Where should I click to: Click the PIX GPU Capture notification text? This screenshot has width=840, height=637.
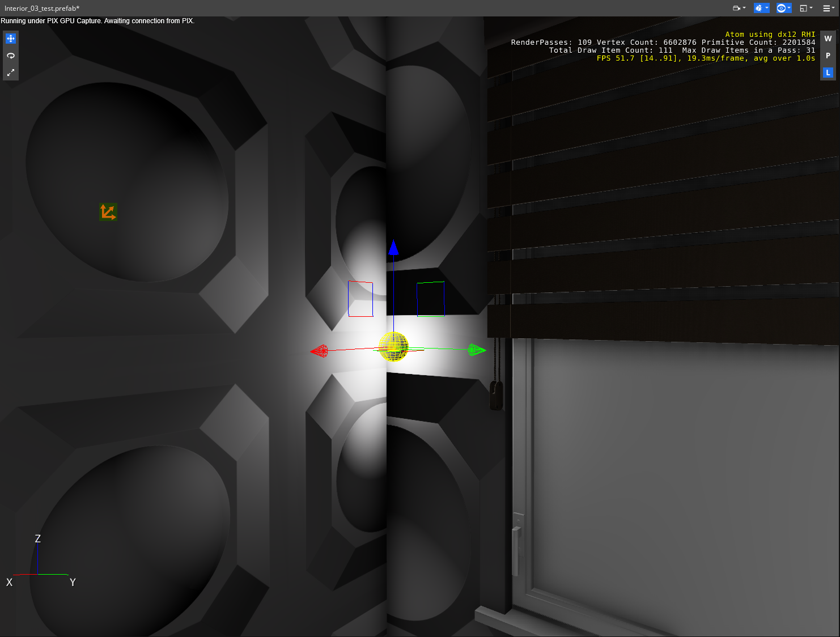[97, 20]
